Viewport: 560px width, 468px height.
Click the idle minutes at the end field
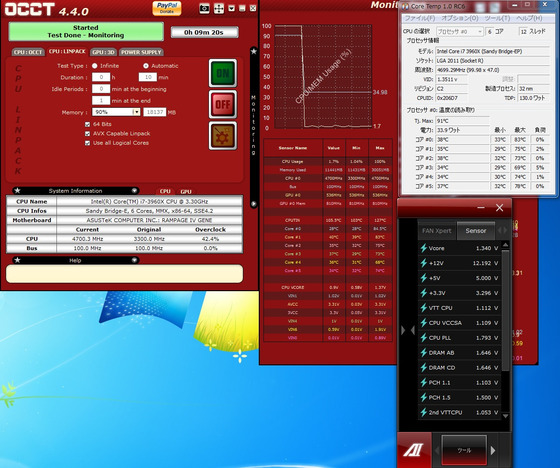coord(101,101)
